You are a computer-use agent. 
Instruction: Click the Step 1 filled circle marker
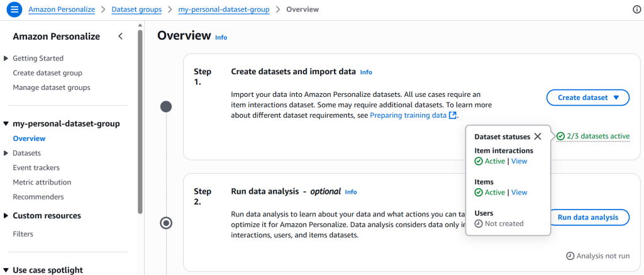pyautogui.click(x=166, y=107)
